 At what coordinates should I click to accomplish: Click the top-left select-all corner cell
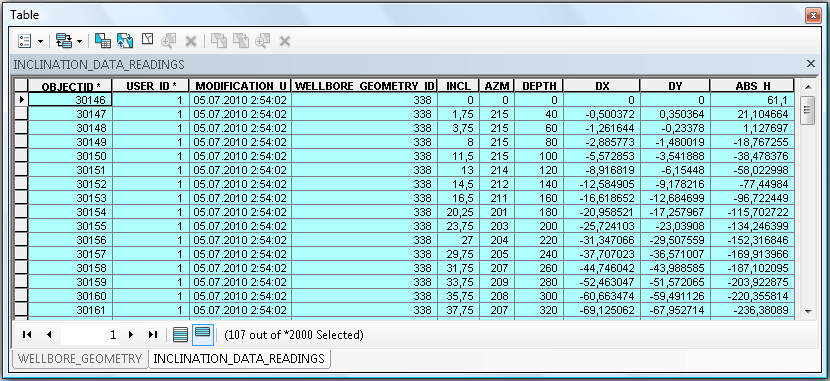[x=21, y=86]
